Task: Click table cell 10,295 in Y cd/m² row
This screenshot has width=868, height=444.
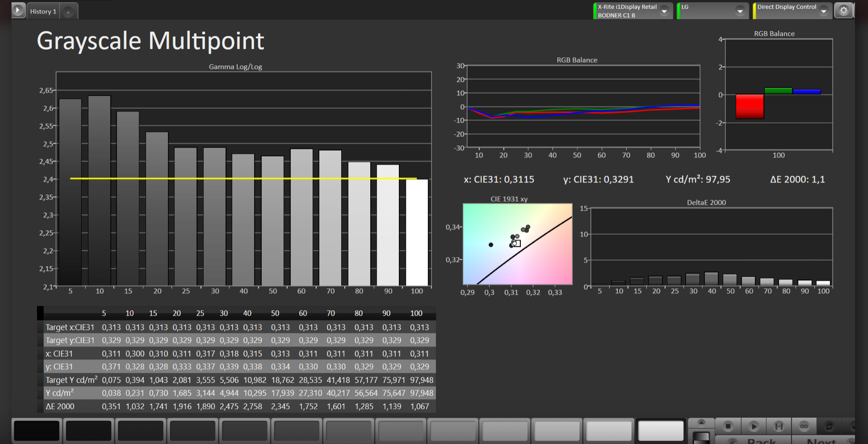Action: 254,393
